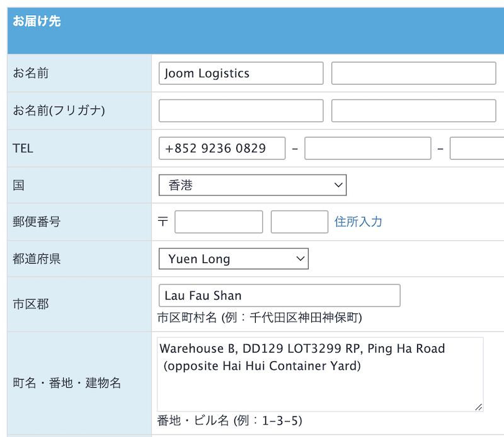Click the phone field containing +852 9236 0829
Image resolution: width=504 pixels, height=437 pixels.
click(x=222, y=148)
